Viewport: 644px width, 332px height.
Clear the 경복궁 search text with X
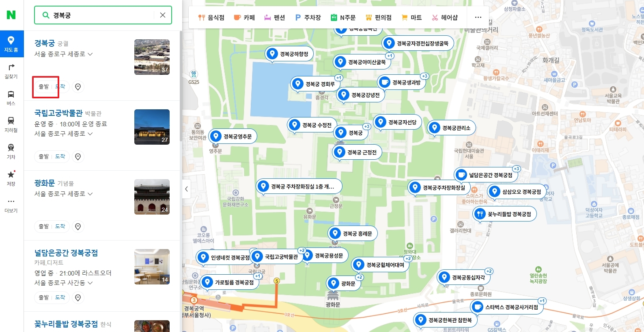coord(163,15)
